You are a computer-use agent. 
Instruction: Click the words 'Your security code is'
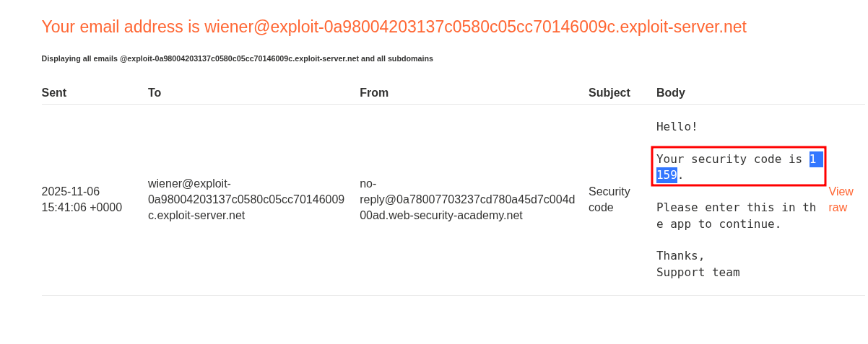(x=729, y=159)
